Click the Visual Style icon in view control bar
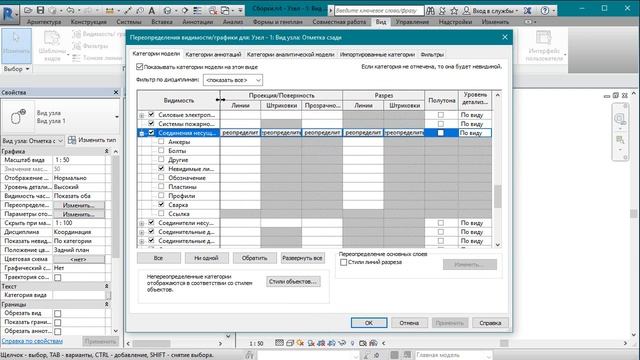Image resolution: width=640 pixels, height=360 pixels. pos(290,343)
